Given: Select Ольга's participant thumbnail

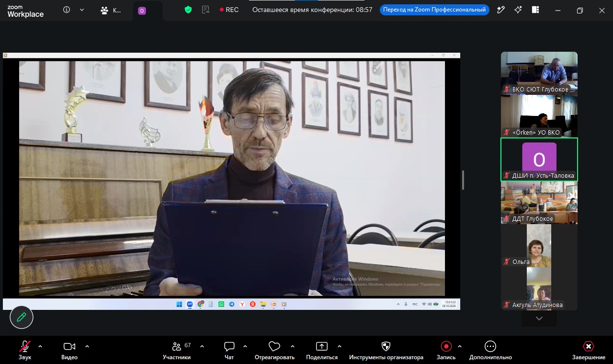Looking at the screenshot, I should tap(539, 246).
